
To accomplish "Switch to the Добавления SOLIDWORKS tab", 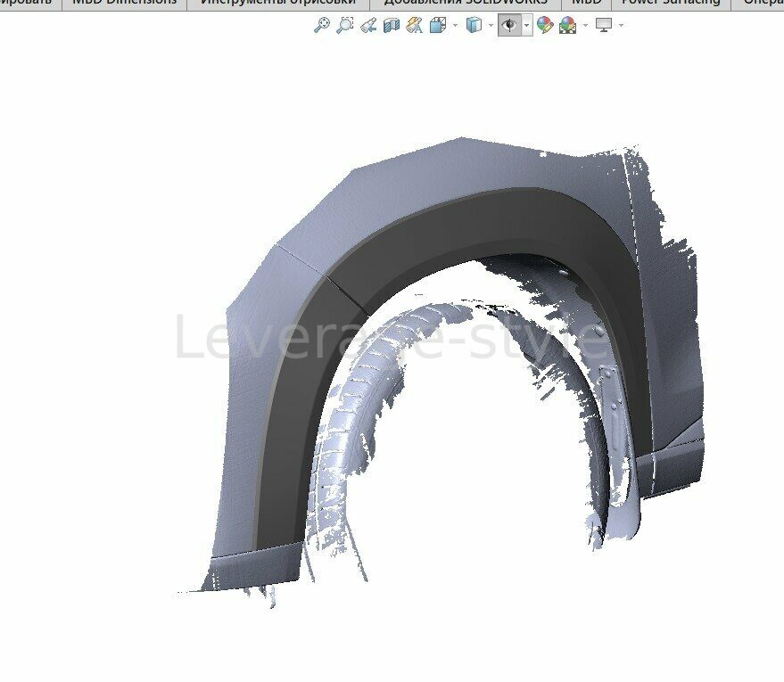I will point(465,3).
